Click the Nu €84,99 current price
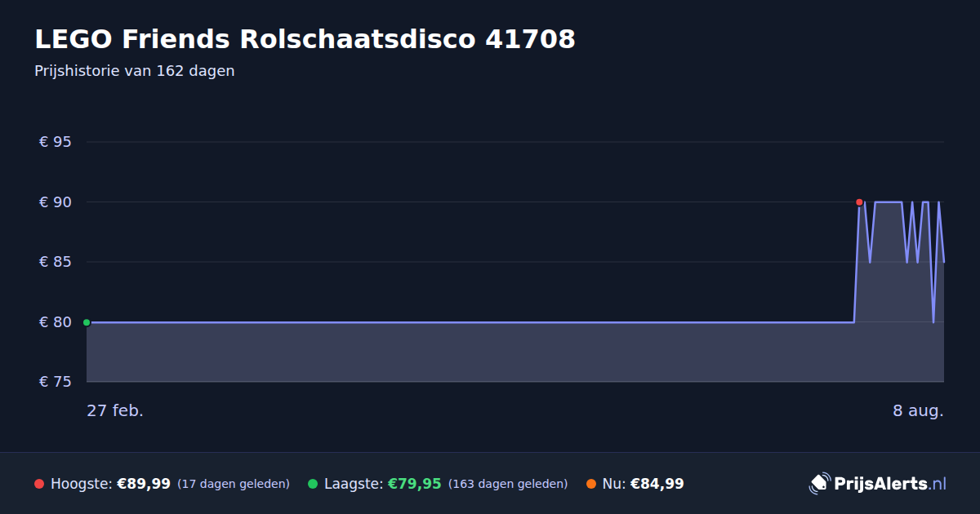 [x=657, y=484]
